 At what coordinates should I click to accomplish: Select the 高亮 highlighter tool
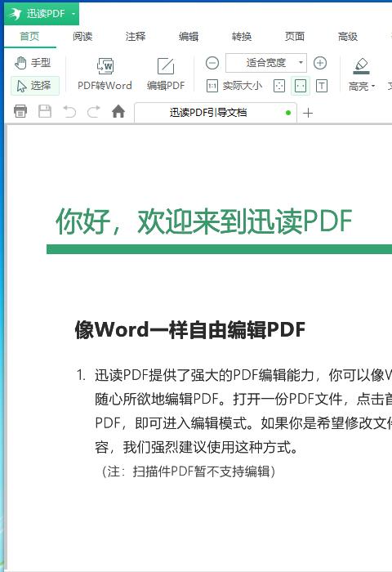(x=361, y=74)
